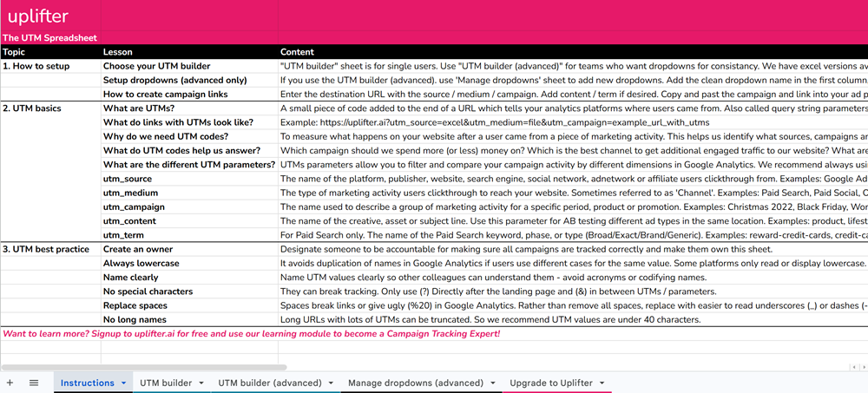The height and width of the screenshot is (393, 868).
Task: Select the 'utm_campaign' lesson cell
Action: pyautogui.click(x=189, y=207)
